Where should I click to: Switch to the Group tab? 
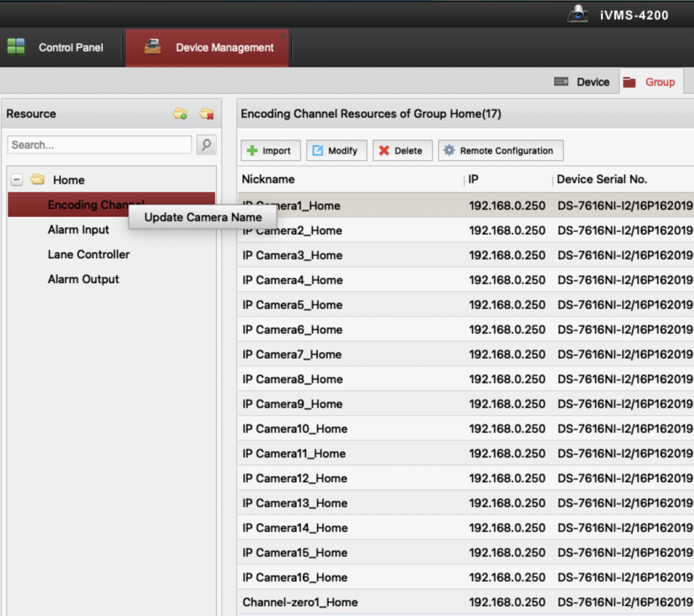coord(651,82)
